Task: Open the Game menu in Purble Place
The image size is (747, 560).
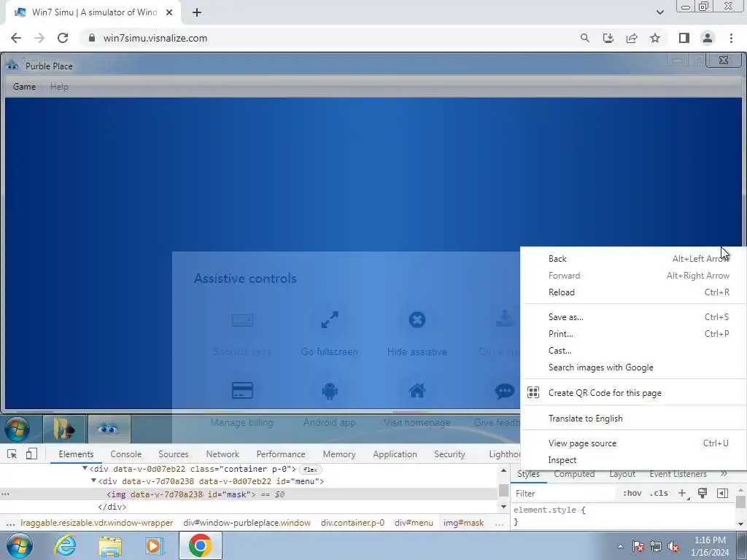Action: pyautogui.click(x=24, y=87)
